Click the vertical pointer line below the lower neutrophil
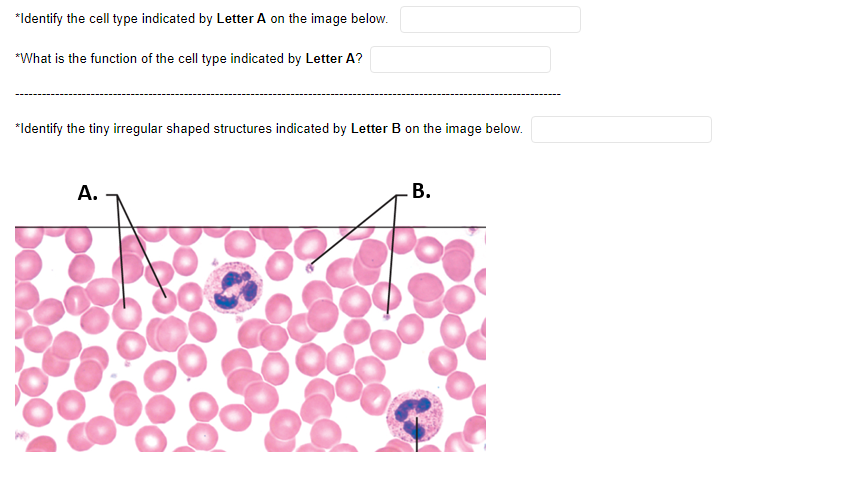864x504 pixels. (x=417, y=435)
